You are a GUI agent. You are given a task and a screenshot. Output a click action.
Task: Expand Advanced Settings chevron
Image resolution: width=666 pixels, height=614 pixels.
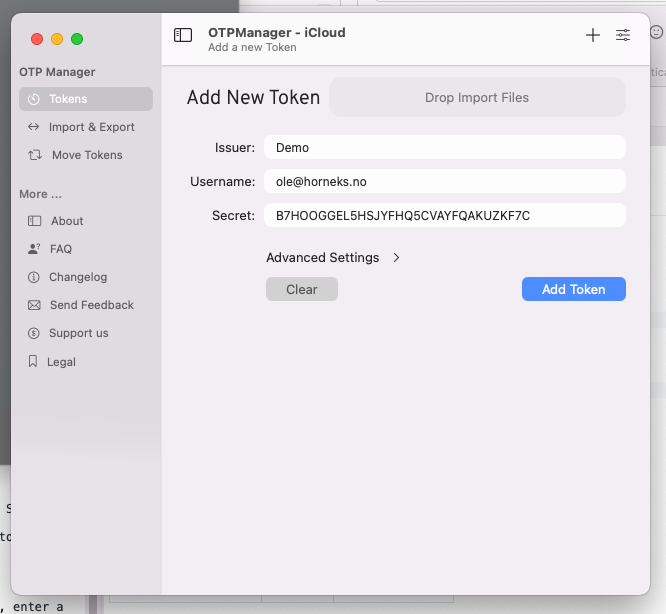tap(396, 258)
